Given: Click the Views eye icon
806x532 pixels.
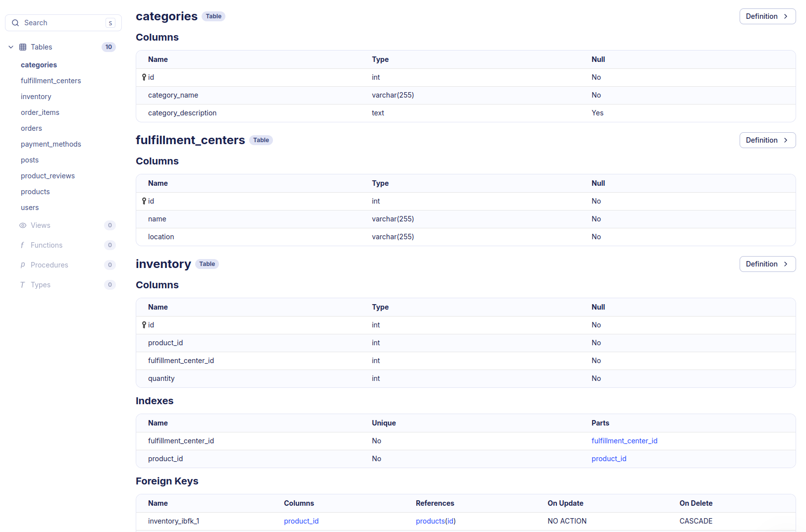Looking at the screenshot, I should [x=22, y=225].
